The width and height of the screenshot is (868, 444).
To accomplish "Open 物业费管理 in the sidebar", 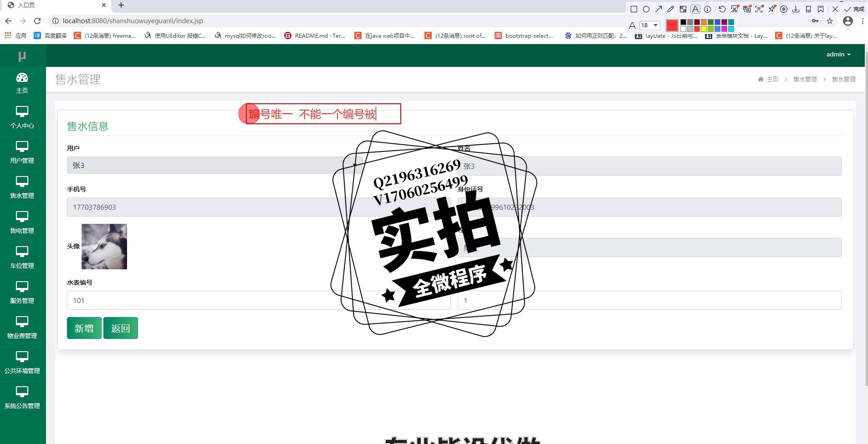I will 22,328.
